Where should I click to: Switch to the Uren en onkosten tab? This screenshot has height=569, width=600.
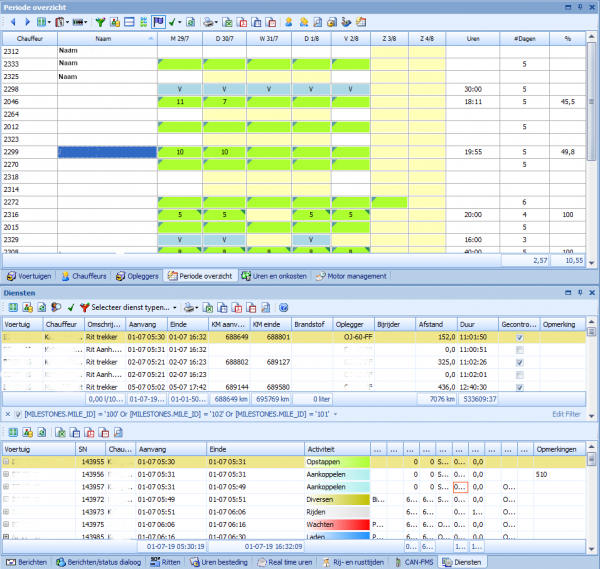[x=274, y=276]
